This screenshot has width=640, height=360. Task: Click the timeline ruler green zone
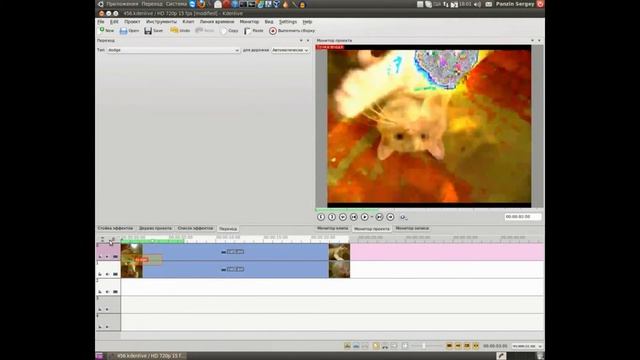coord(152,241)
